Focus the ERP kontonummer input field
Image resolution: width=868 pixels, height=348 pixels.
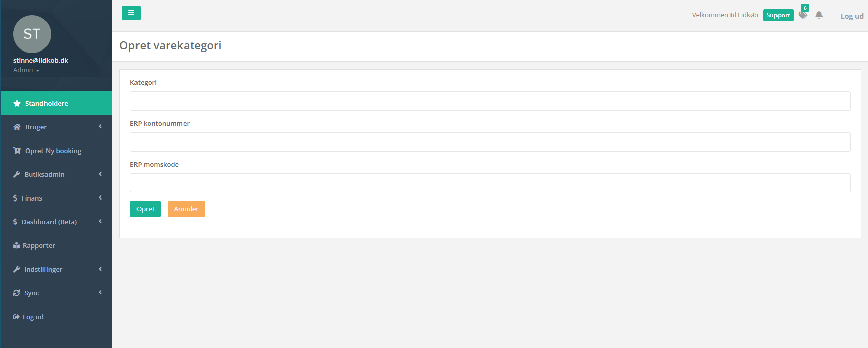coord(490,142)
